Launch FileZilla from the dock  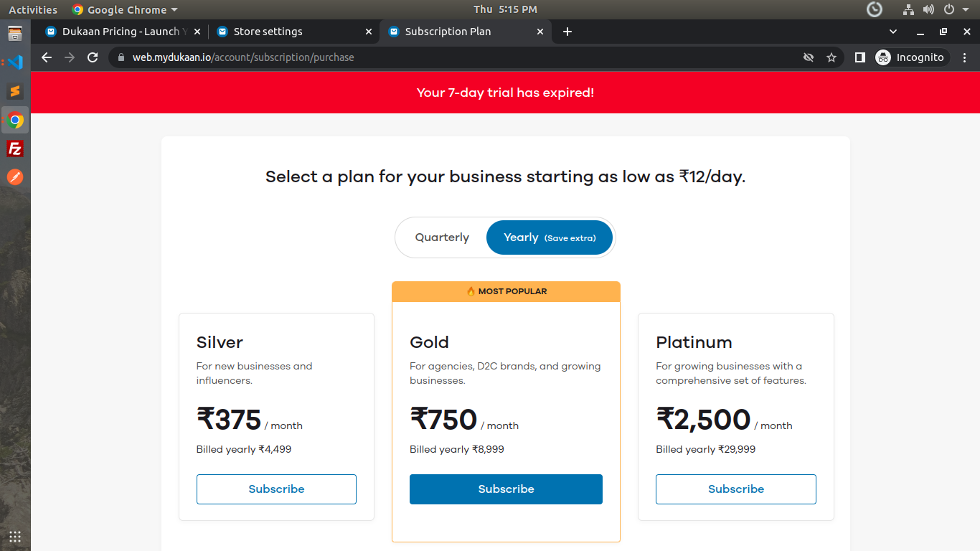[x=15, y=149]
